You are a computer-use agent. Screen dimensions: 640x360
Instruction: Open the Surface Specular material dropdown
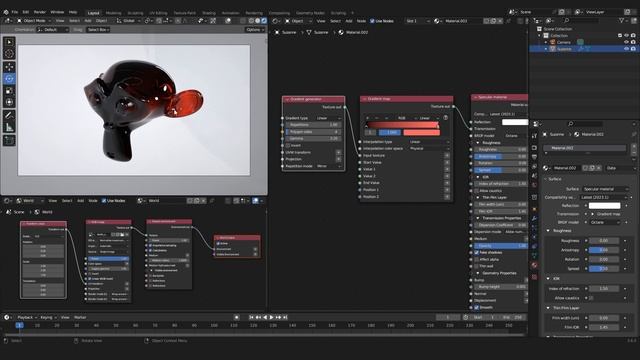[x=605, y=189]
